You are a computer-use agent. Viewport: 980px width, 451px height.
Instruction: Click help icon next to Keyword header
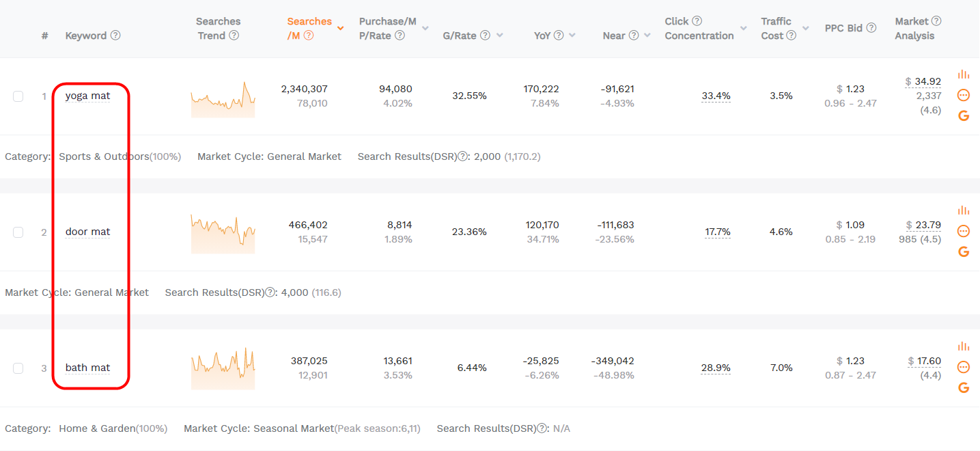coord(115,36)
